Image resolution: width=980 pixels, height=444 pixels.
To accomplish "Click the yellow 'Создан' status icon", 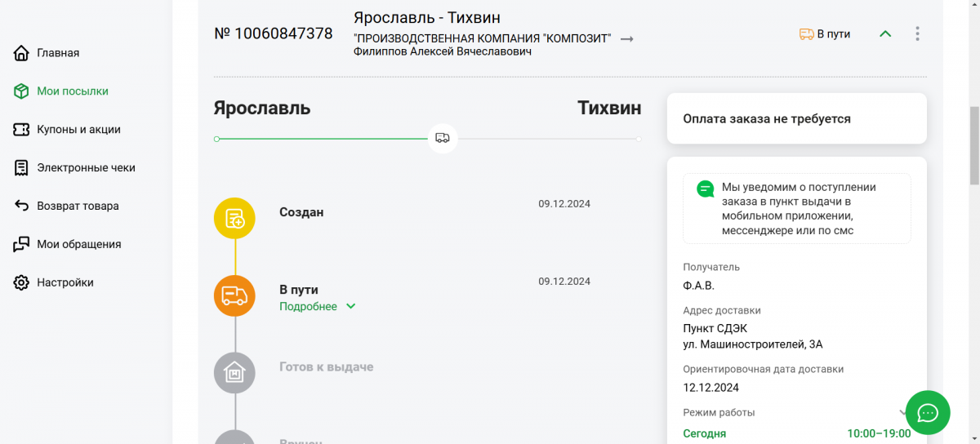I will tap(234, 218).
